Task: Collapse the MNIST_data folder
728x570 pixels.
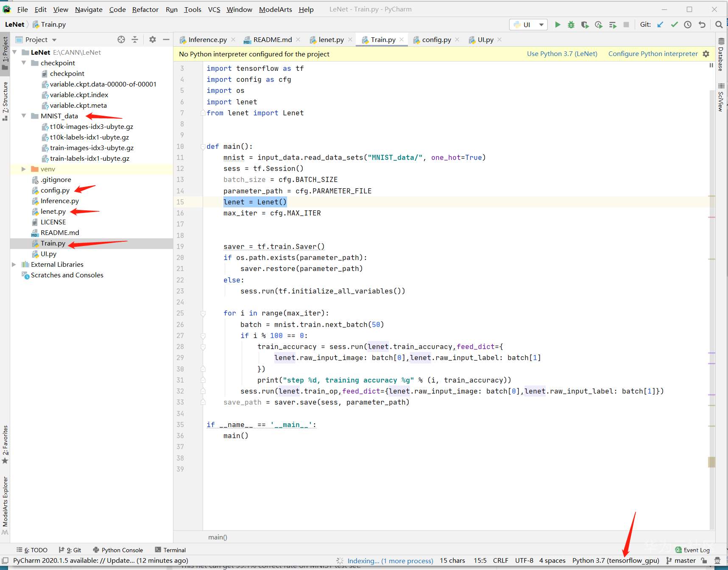Action: pyautogui.click(x=24, y=116)
